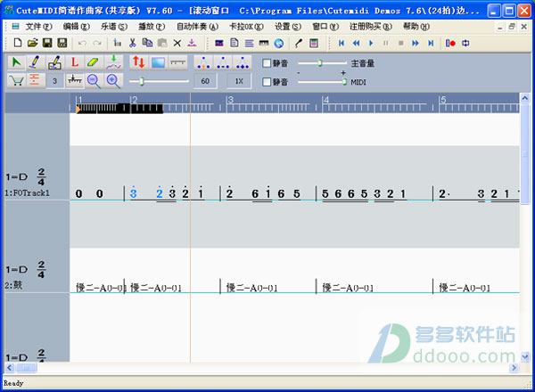Click the horizontal scrollbar left arrow
The image size is (535, 392).
(x=10, y=367)
